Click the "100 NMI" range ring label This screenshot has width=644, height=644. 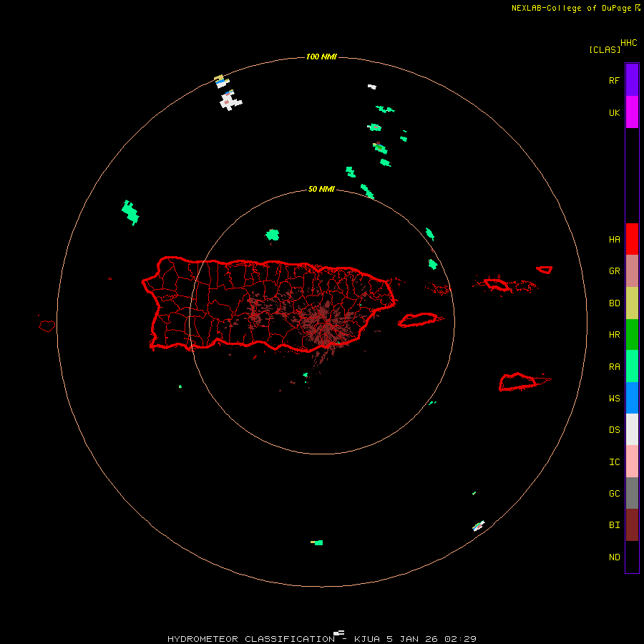[321, 57]
